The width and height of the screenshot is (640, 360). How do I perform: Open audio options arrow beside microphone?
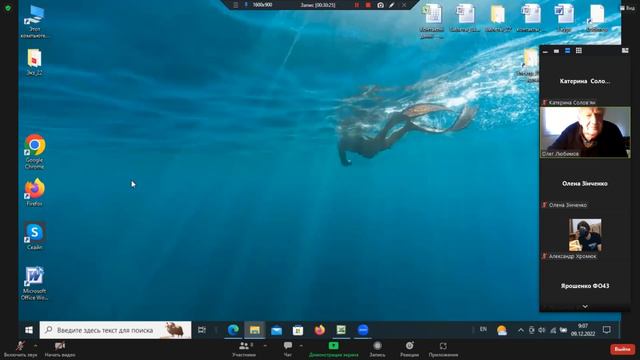[x=35, y=346]
